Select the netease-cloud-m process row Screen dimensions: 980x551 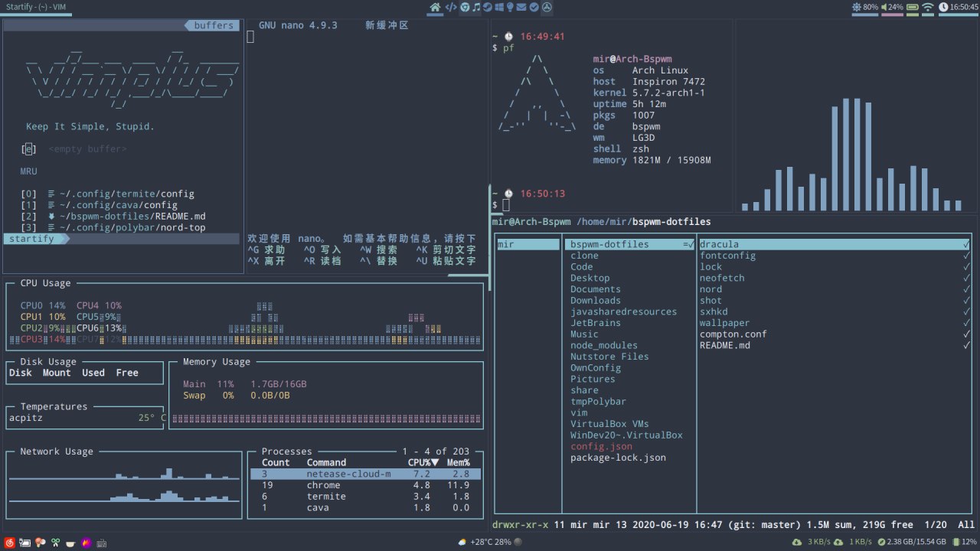point(366,474)
